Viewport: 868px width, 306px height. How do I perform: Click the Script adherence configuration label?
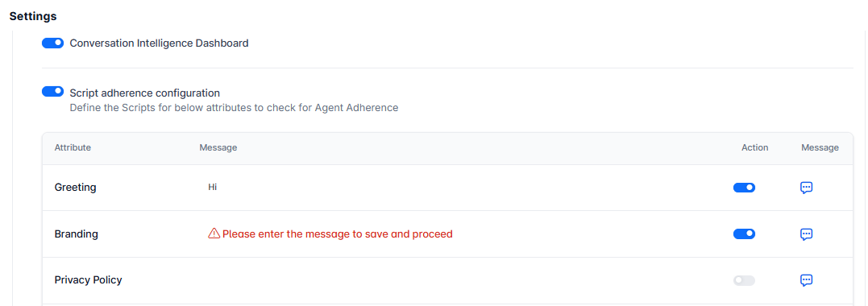144,93
